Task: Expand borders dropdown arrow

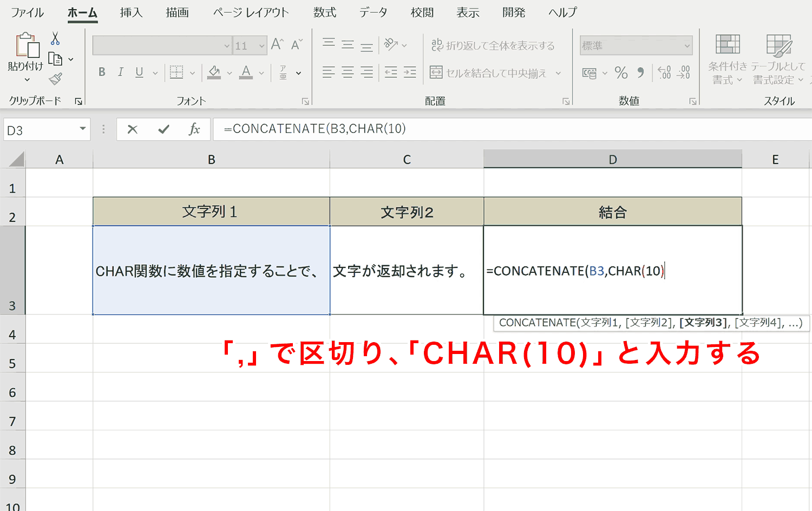Action: click(x=192, y=73)
